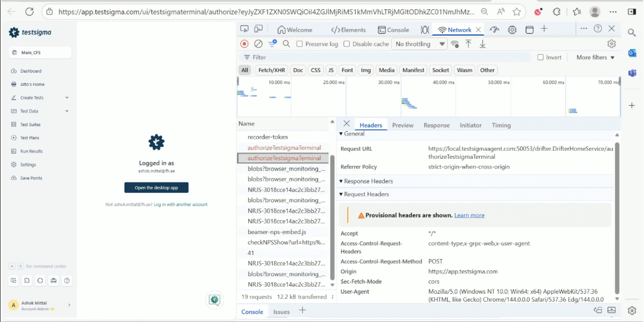Filter requests by JS type
The image size is (644, 322).
[x=331, y=70]
